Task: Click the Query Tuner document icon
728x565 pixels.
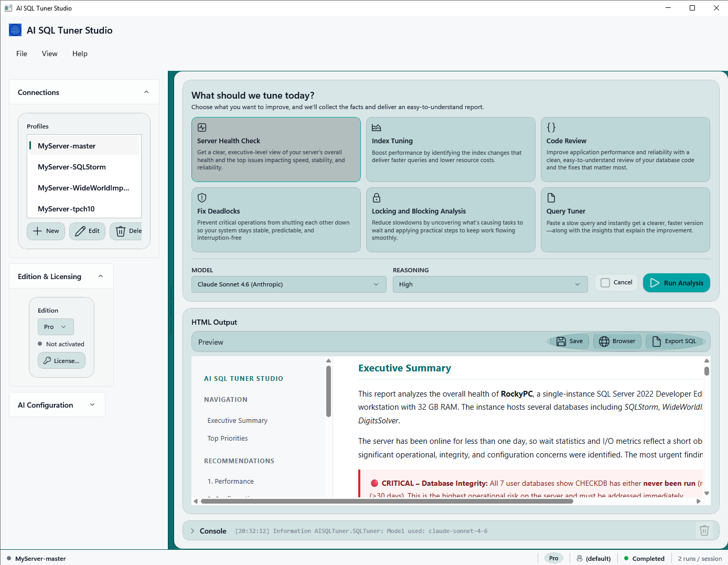Action: click(x=551, y=198)
